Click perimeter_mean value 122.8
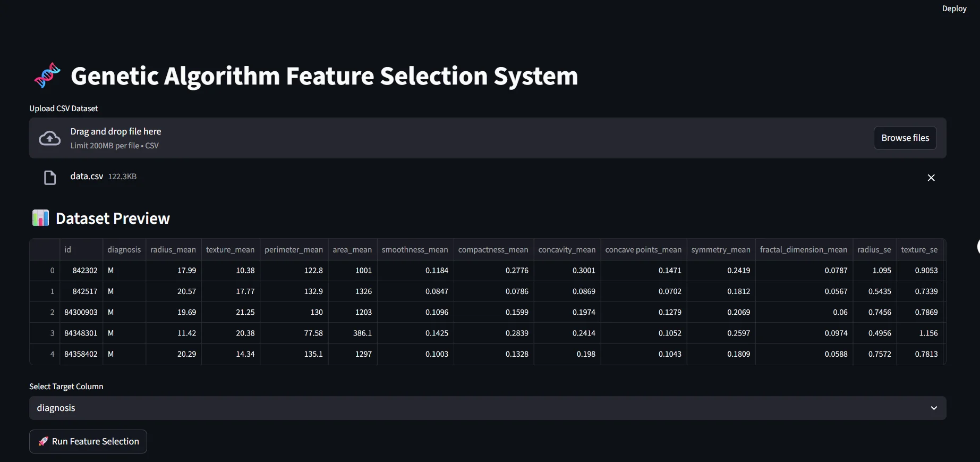The image size is (980, 462). point(294,271)
